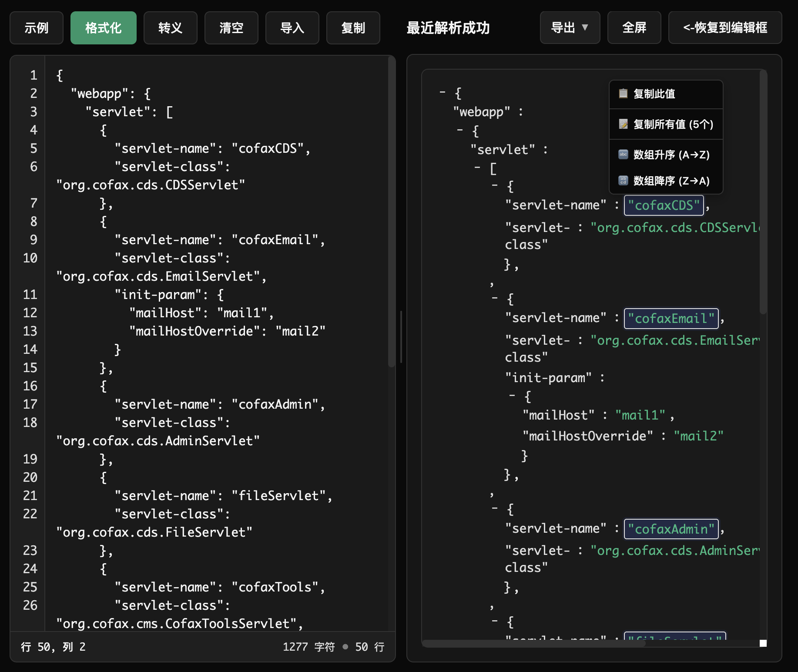Click the tree view vertical scrollbar
Image resolution: width=798 pixels, height=672 pixels.
tap(763, 192)
